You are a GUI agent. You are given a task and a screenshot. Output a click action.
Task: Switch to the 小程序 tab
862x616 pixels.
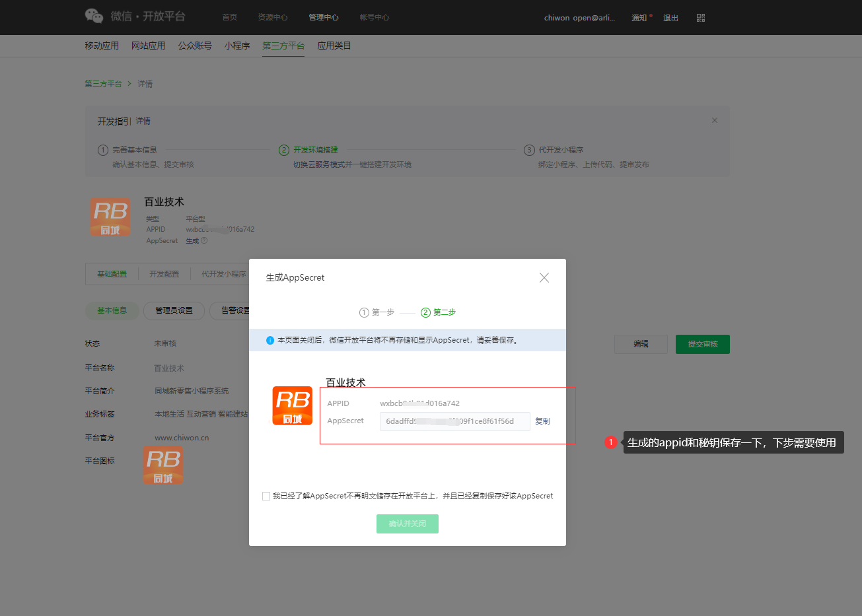pyautogui.click(x=236, y=46)
